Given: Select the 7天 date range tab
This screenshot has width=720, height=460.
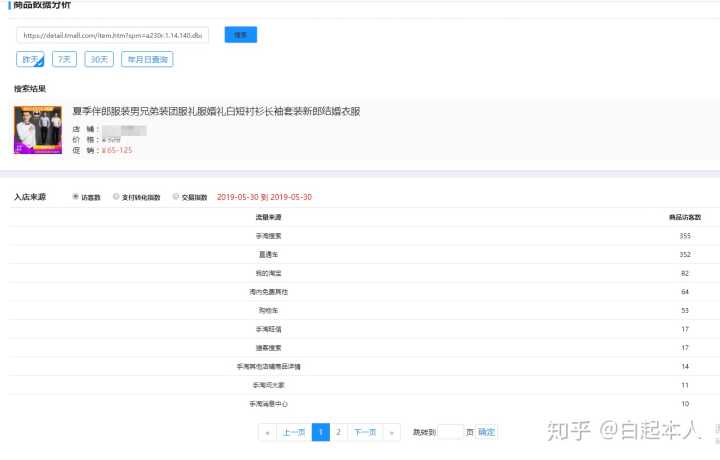Looking at the screenshot, I should [65, 60].
